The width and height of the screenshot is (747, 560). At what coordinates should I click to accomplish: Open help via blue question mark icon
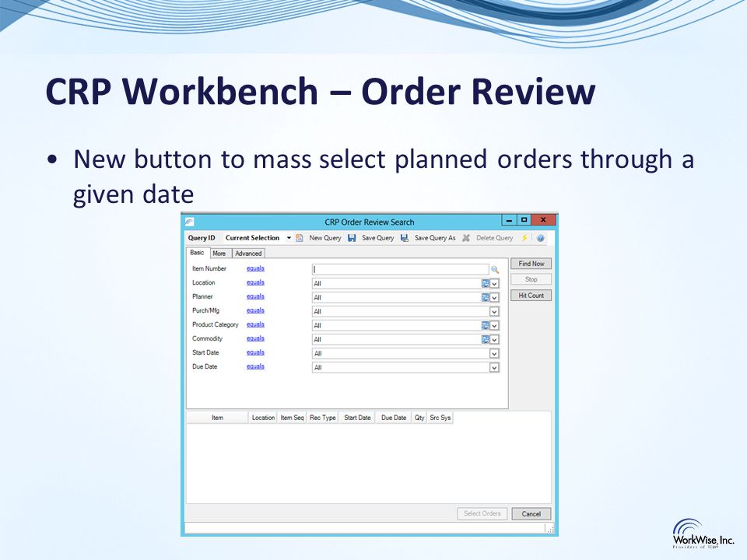540,238
